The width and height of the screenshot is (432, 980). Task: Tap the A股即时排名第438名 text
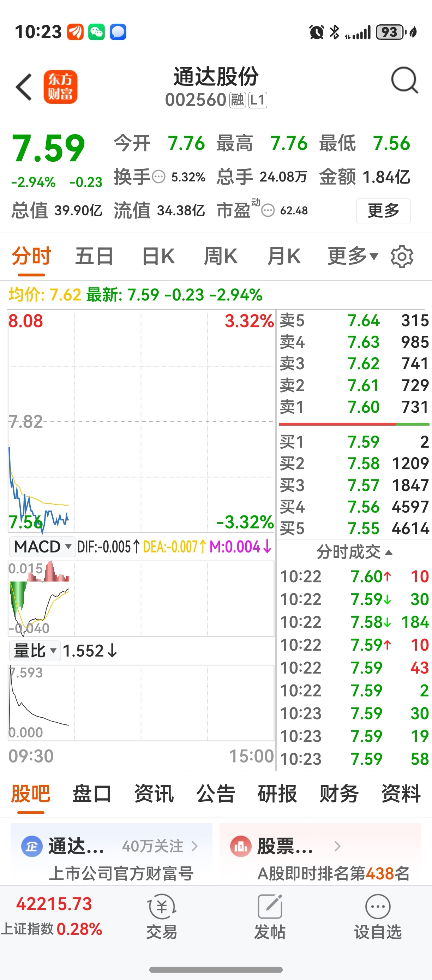[334, 873]
